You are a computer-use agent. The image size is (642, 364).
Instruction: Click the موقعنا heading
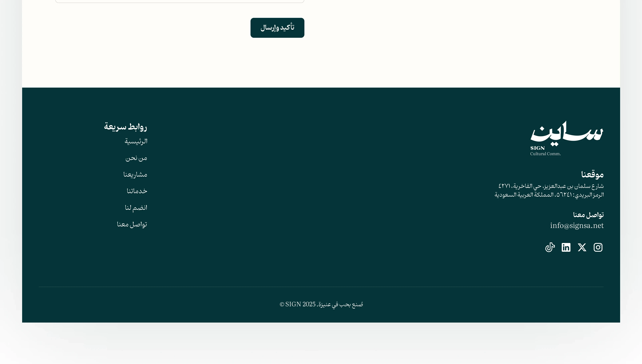[592, 174]
